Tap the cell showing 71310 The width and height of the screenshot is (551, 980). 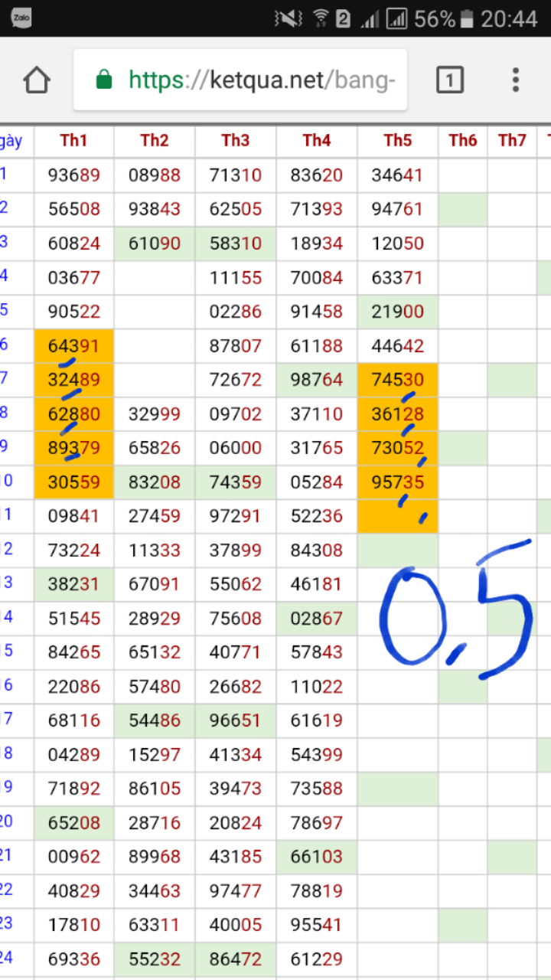[x=236, y=175]
